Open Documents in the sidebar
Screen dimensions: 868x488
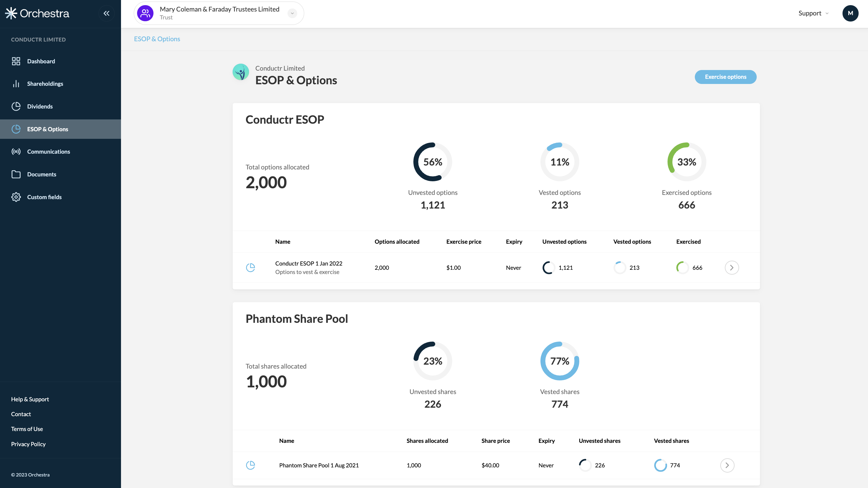(60, 175)
